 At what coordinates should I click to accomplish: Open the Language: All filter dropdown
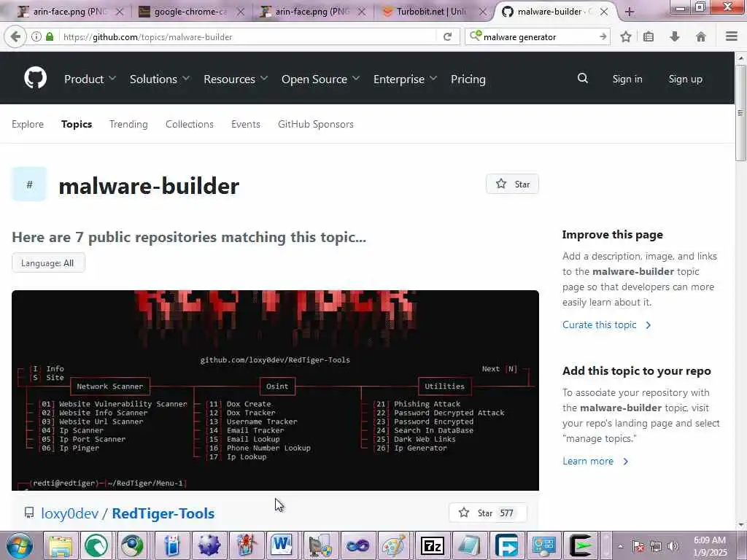tap(48, 262)
